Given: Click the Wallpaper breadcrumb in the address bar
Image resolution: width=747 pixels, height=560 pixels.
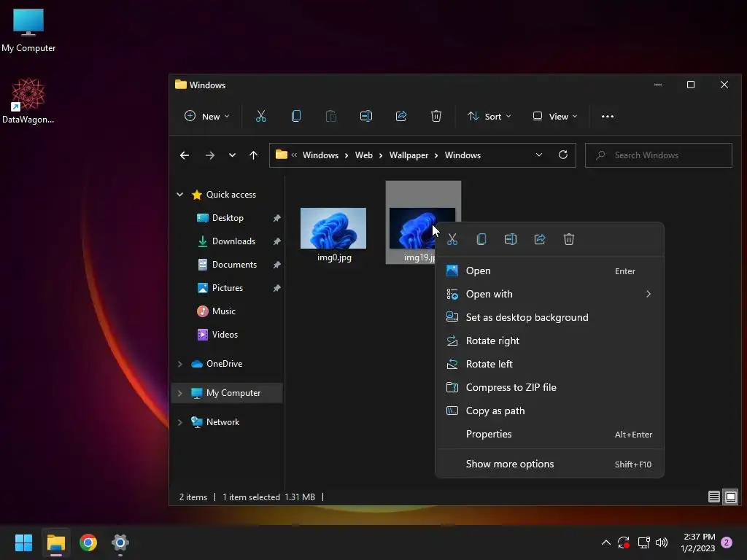Looking at the screenshot, I should point(409,155).
